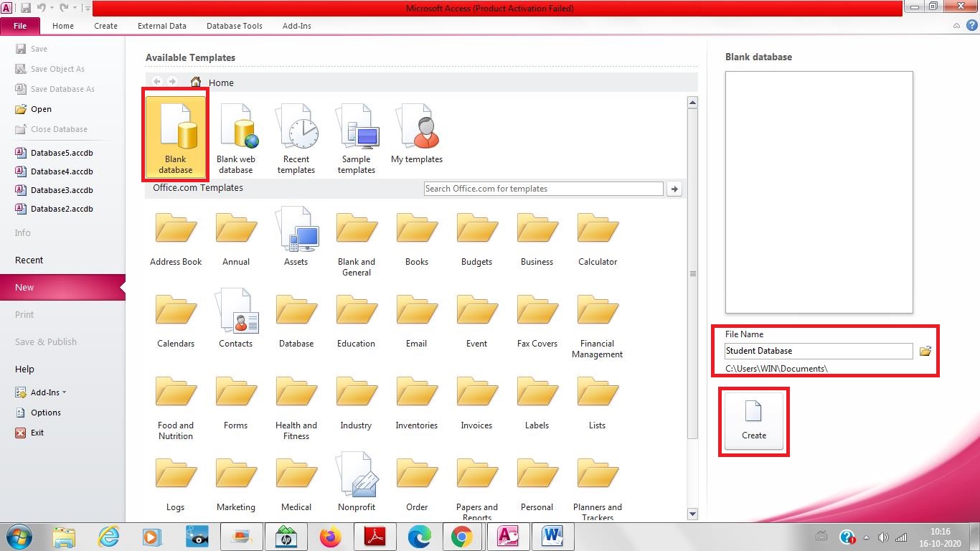
Task: Switch to the Create ribbon tab
Action: [105, 26]
